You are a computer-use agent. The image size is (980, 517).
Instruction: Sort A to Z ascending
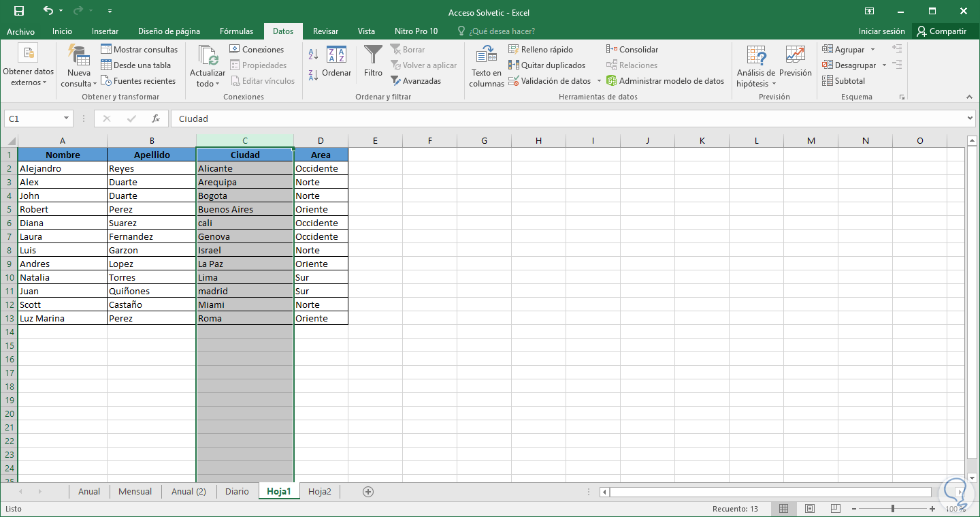(314, 54)
